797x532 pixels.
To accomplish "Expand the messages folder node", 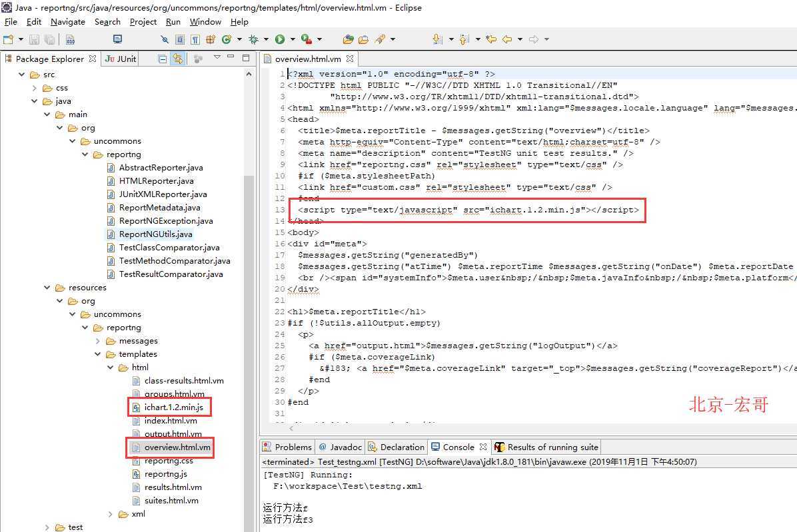I will (x=97, y=341).
